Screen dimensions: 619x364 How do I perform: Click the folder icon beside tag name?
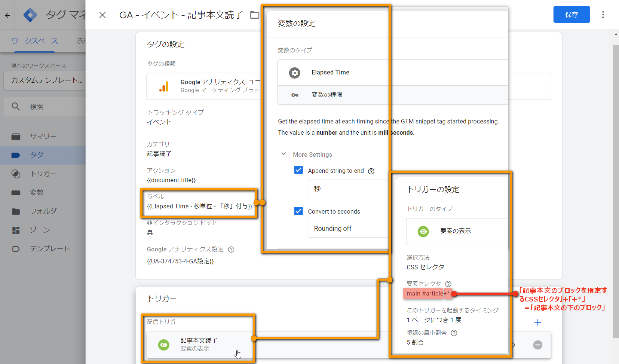click(x=254, y=15)
